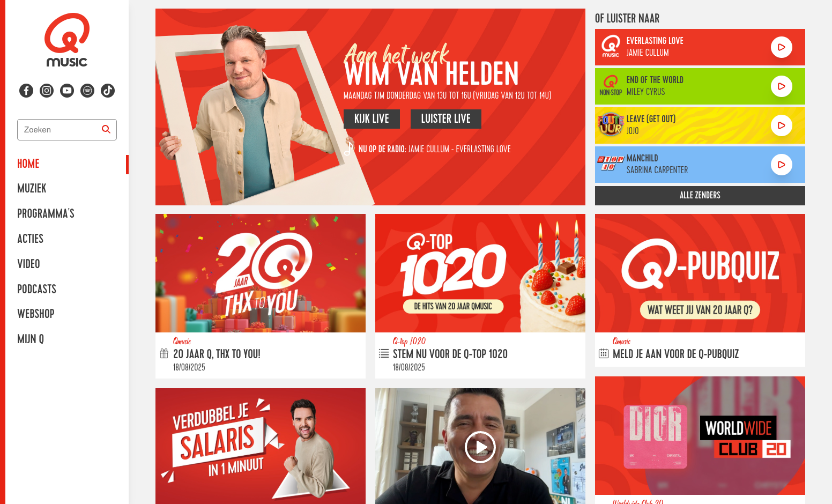Go to the Muziek menu item
This screenshot has width=832, height=504.
pos(32,188)
